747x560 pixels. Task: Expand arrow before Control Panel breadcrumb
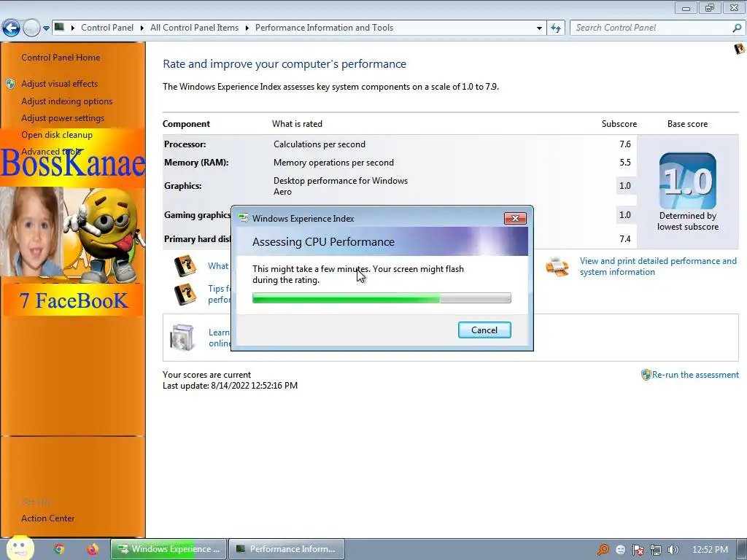tap(73, 28)
